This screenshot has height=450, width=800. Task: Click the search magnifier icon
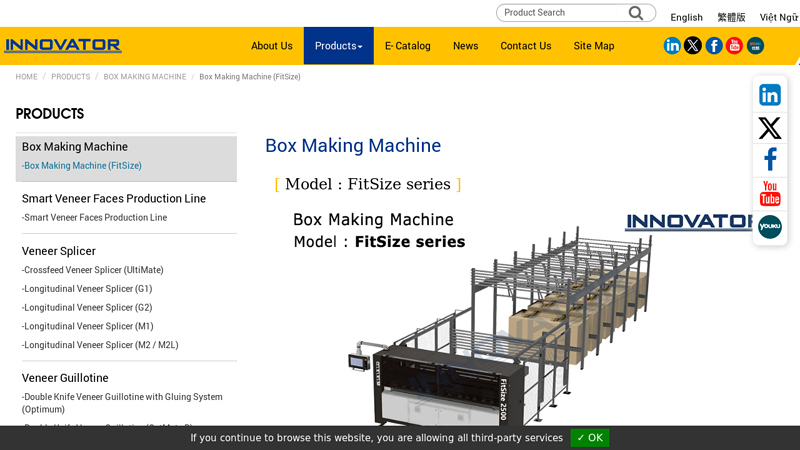[636, 13]
